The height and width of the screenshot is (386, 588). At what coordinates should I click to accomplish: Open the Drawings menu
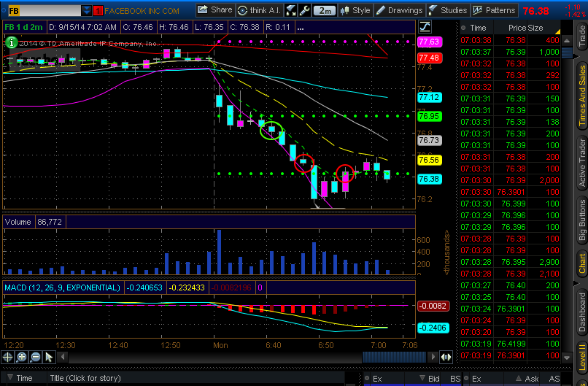coord(399,10)
